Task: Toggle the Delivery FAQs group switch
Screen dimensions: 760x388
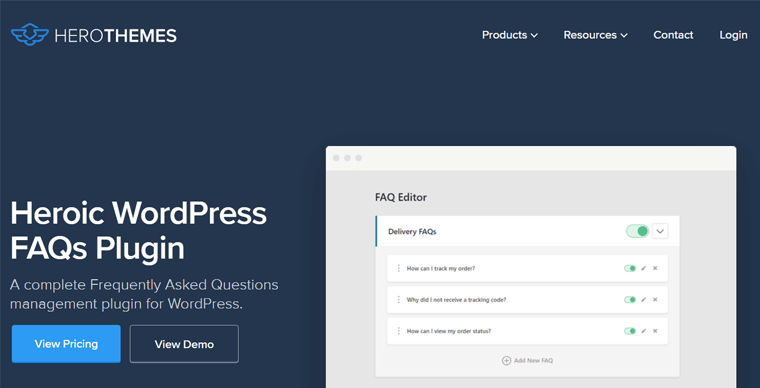Action: tap(637, 231)
